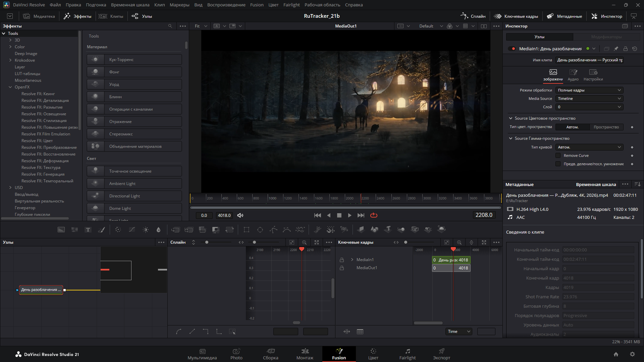Open the Слой dropdown
644x362 pixels.
click(x=589, y=107)
